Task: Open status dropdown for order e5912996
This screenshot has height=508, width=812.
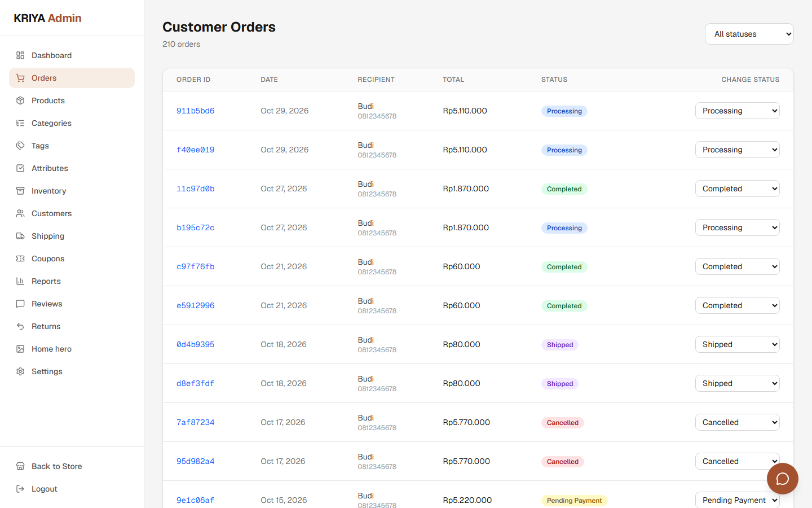Action: pyautogui.click(x=738, y=305)
